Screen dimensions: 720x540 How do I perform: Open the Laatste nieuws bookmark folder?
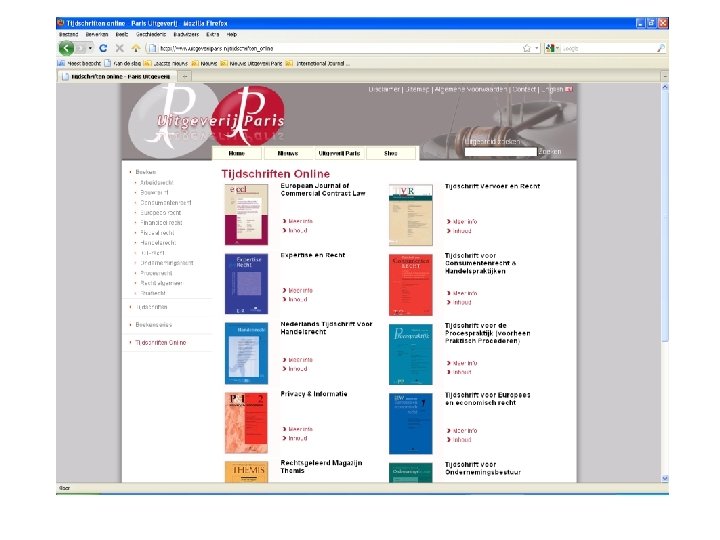166,63
